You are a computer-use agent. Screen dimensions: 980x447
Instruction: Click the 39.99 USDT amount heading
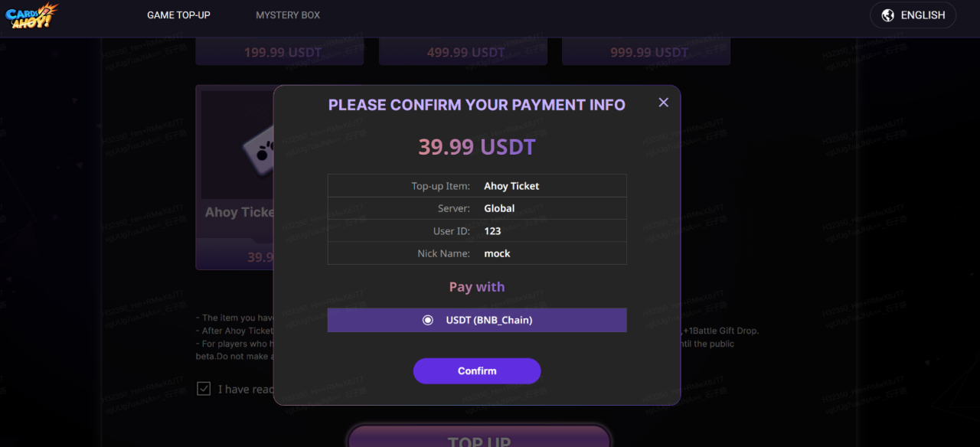[477, 147]
